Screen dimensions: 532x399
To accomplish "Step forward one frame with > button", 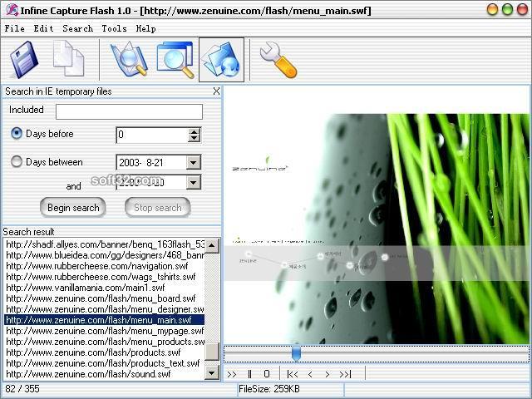I will pos(327,374).
